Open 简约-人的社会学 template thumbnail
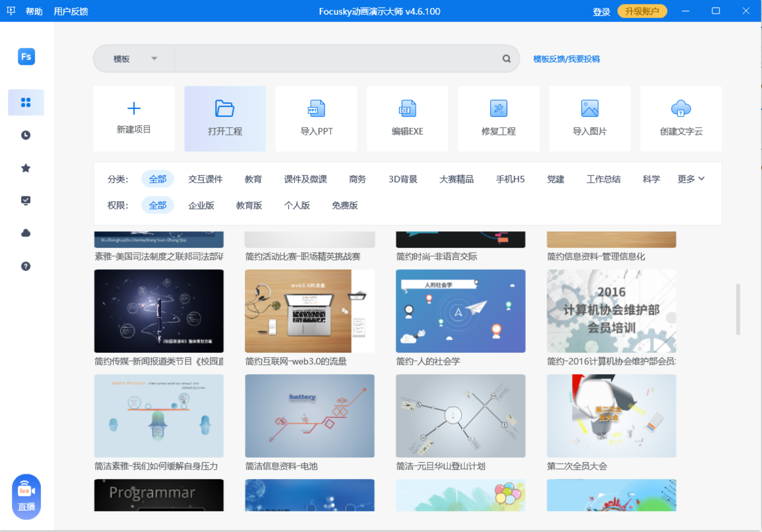This screenshot has height=532, width=762. 460,311
